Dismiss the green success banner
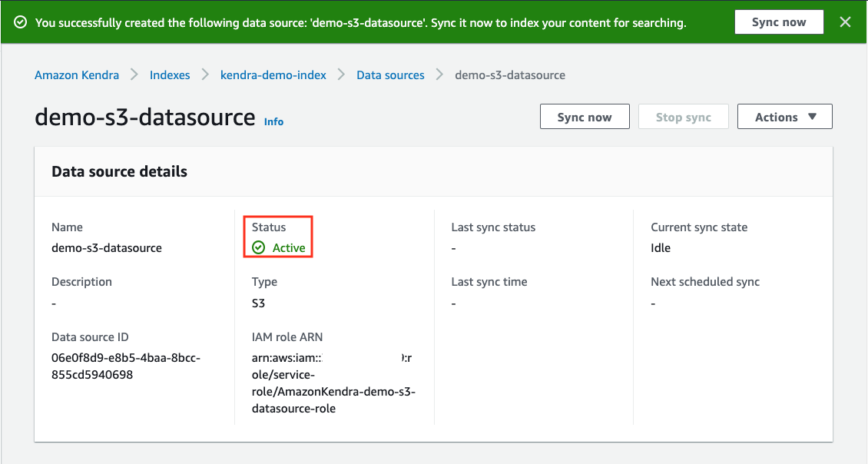The image size is (868, 464). pyautogui.click(x=845, y=22)
